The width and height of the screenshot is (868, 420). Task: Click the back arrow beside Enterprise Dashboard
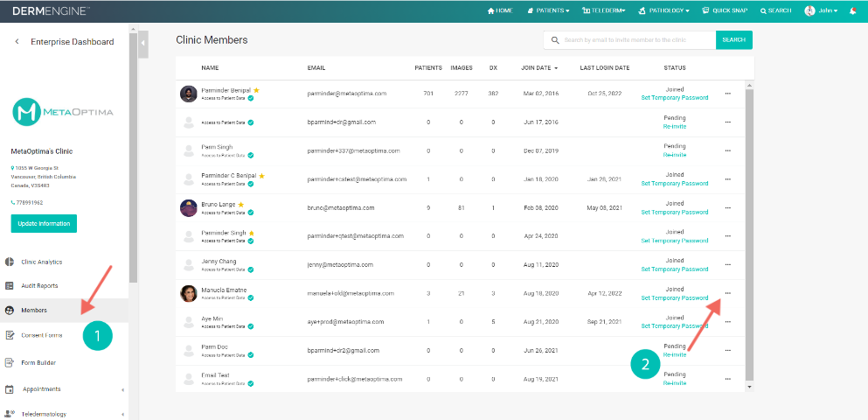point(17,41)
